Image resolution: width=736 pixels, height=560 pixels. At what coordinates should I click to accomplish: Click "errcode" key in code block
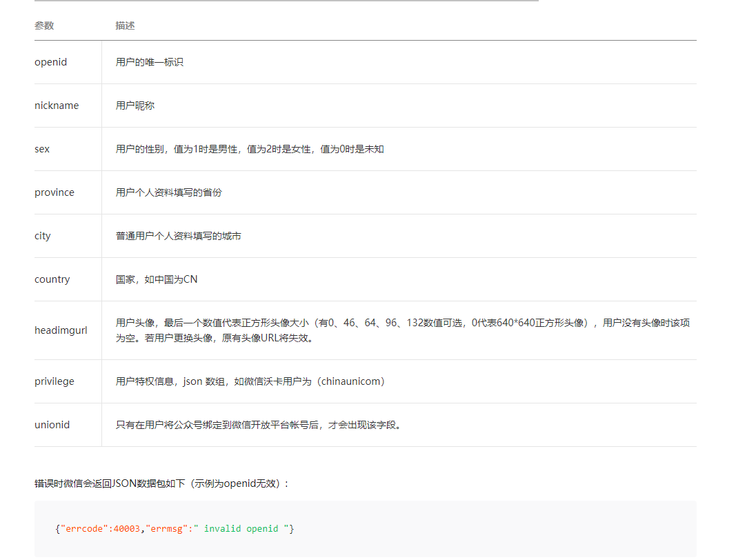click(84, 529)
